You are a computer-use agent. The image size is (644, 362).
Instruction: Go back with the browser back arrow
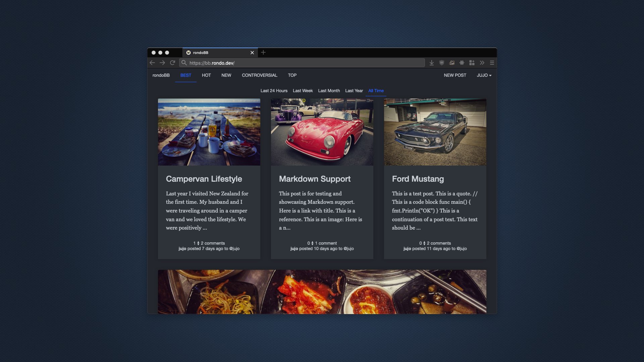pyautogui.click(x=152, y=63)
